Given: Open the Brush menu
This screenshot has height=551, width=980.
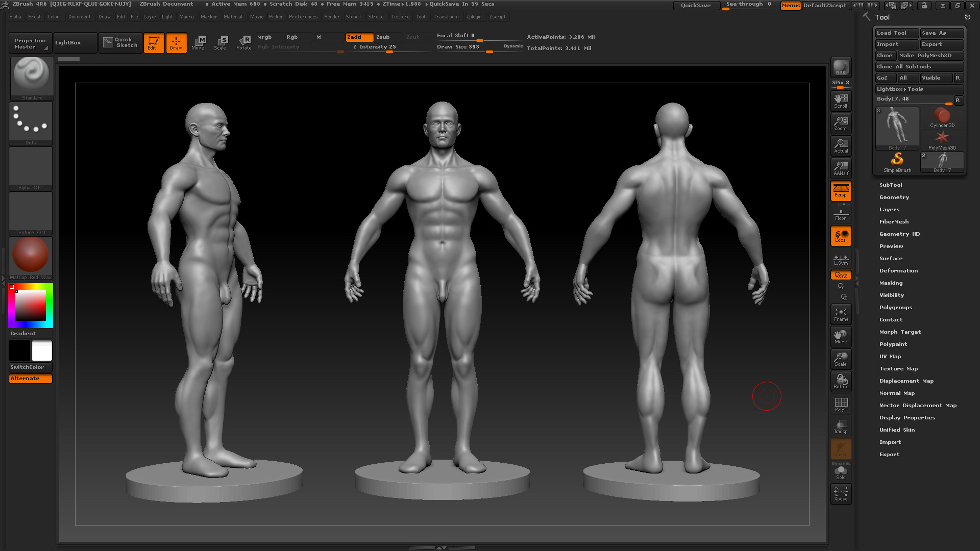Looking at the screenshot, I should 35,17.
